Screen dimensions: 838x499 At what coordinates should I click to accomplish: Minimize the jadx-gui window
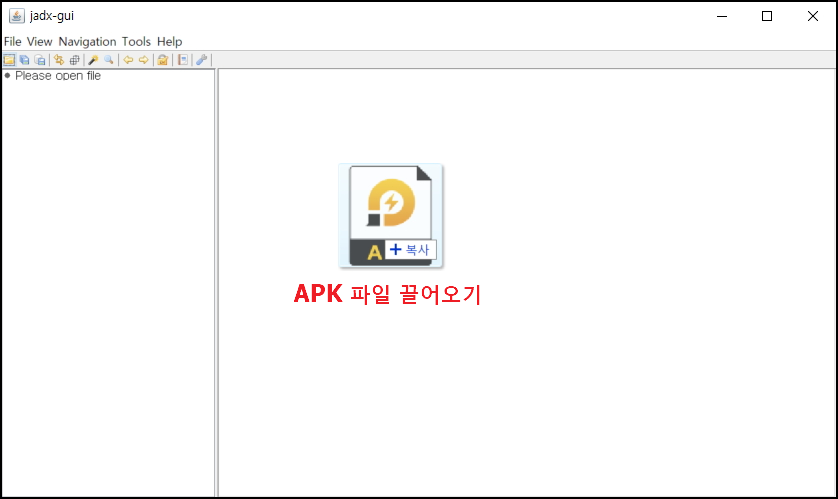pyautogui.click(x=722, y=16)
